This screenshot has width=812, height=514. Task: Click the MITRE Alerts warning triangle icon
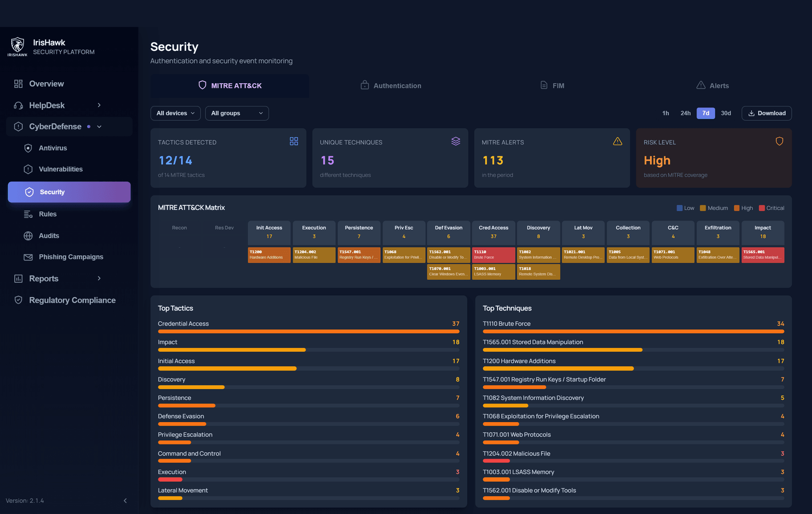pyautogui.click(x=618, y=141)
